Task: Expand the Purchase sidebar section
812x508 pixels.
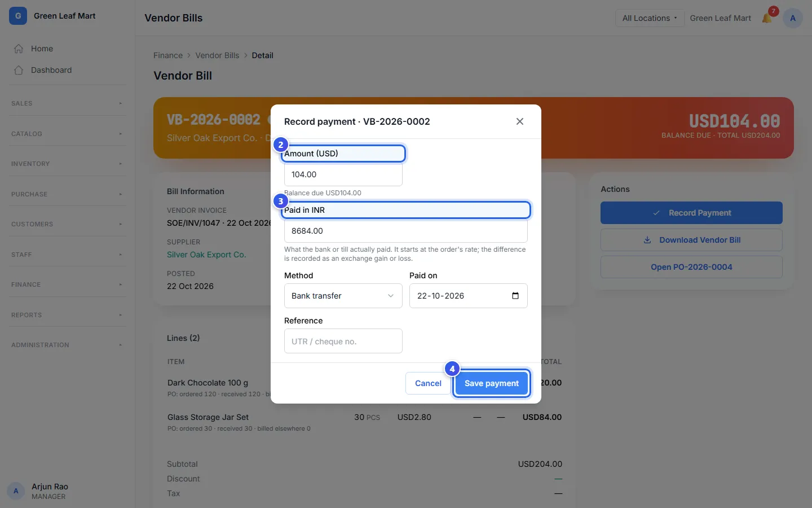Action: click(68, 194)
